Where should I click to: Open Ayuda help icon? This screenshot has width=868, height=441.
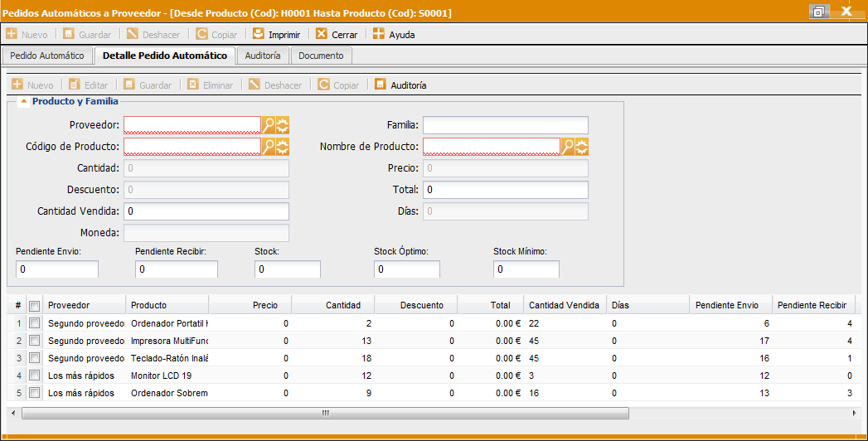tap(379, 34)
